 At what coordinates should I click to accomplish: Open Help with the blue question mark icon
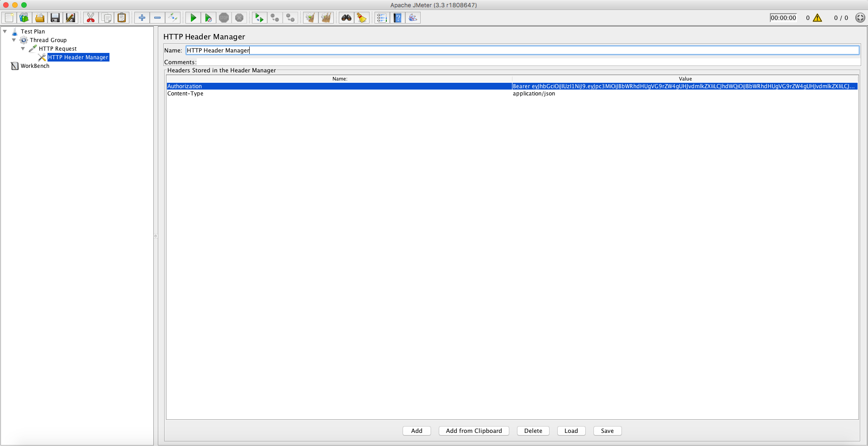point(398,18)
